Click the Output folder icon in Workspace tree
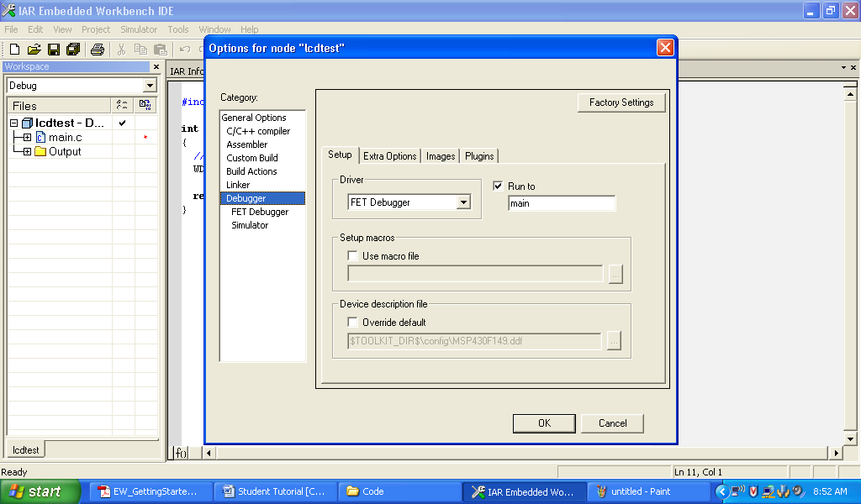The image size is (861, 504). coord(39,151)
